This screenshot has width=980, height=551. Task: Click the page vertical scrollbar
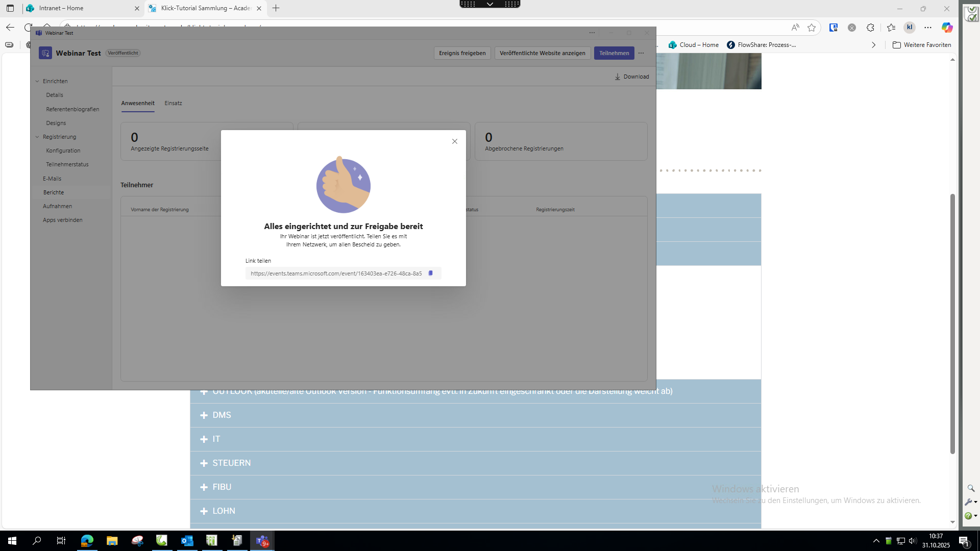tap(952, 323)
